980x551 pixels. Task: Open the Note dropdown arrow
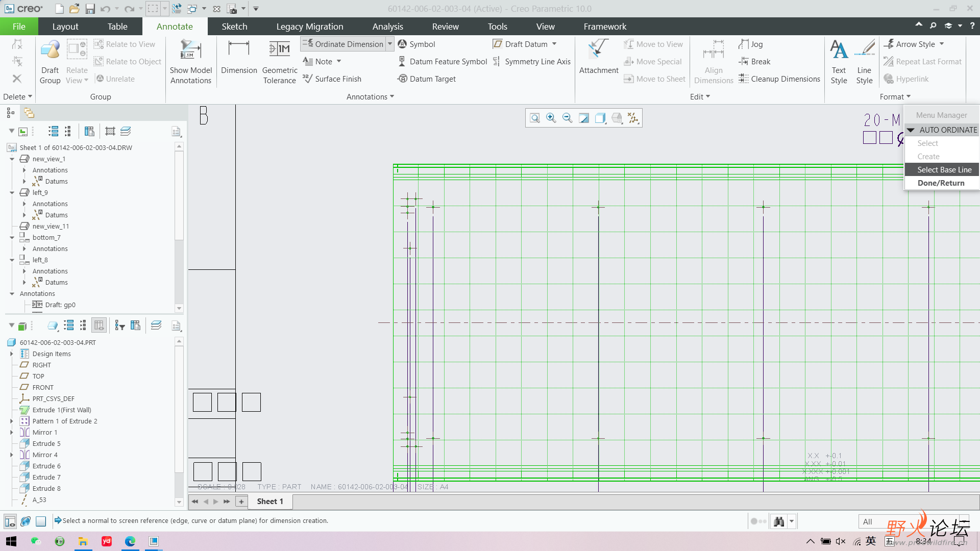click(339, 62)
